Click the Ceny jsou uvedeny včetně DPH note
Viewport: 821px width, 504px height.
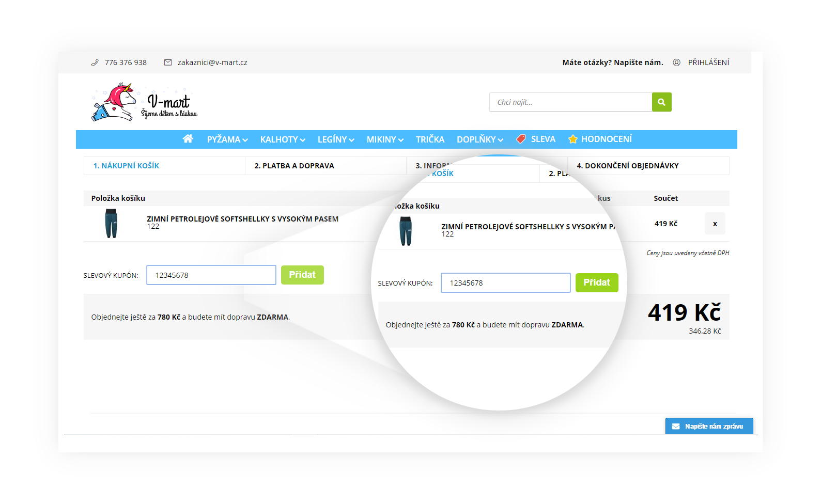688,253
